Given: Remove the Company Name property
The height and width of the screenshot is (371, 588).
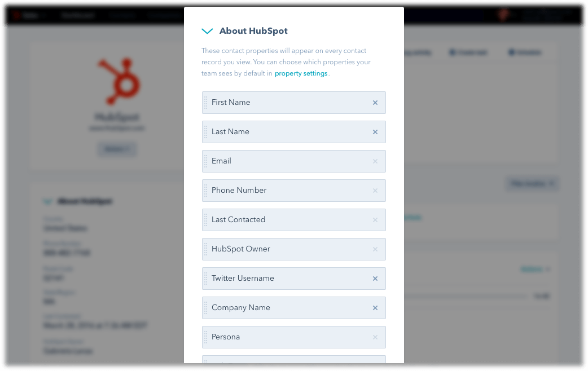Looking at the screenshot, I should 375,308.
